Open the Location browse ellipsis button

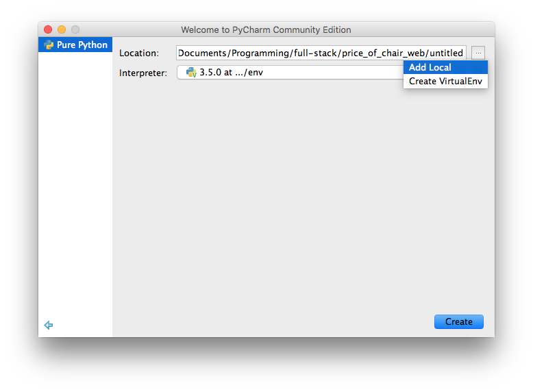click(x=478, y=53)
